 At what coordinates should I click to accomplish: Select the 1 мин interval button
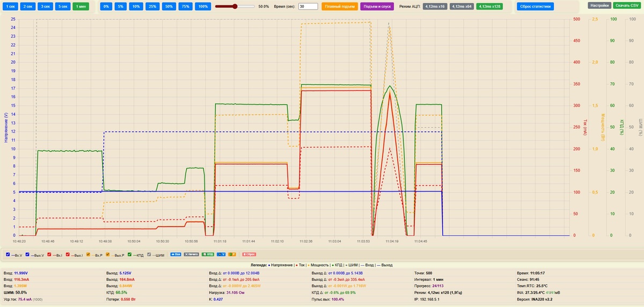(x=81, y=6)
